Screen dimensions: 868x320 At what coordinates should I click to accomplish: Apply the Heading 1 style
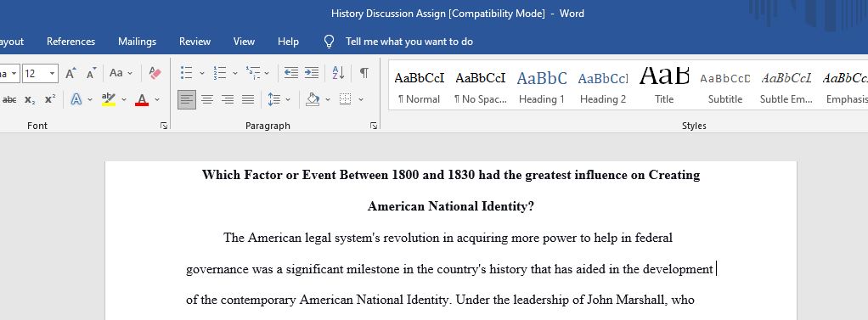point(541,87)
